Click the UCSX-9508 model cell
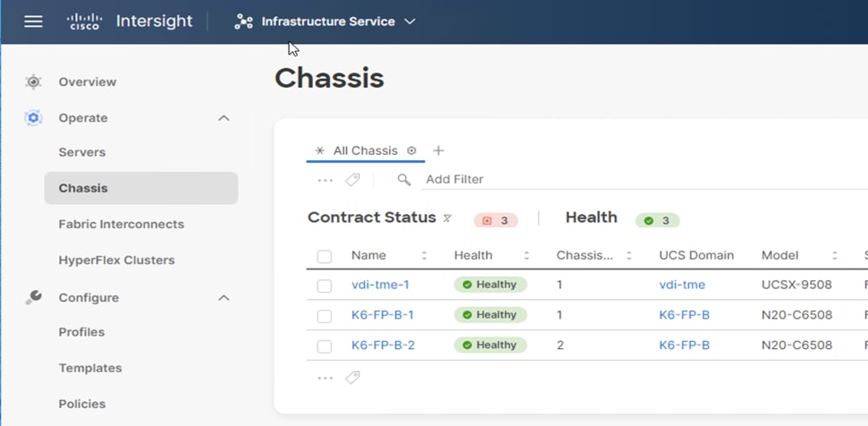This screenshot has height=426, width=868. 796,285
